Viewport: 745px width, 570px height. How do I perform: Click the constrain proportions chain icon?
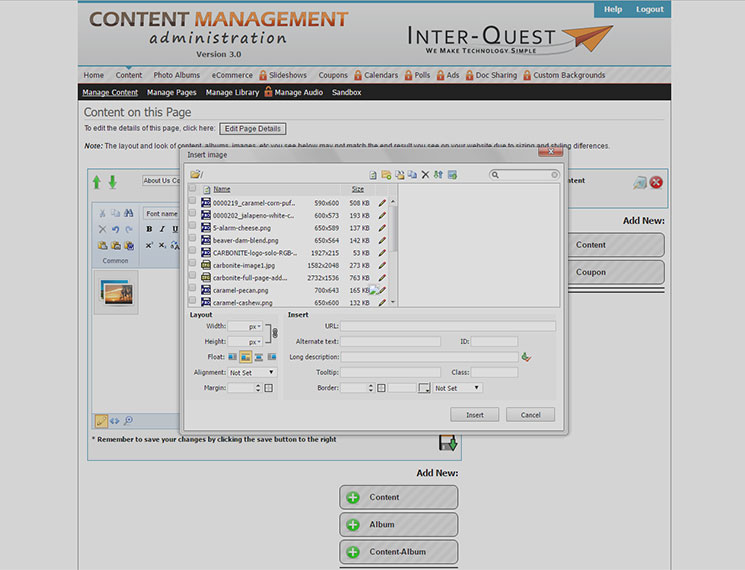(274, 334)
